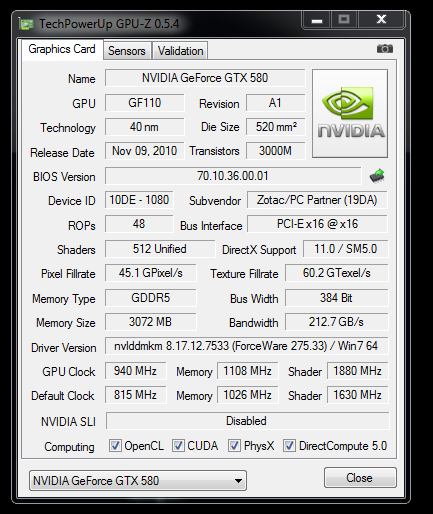Click the Bus Interface field PCI-E x16
Screen dimensions: 433x514
point(317,224)
